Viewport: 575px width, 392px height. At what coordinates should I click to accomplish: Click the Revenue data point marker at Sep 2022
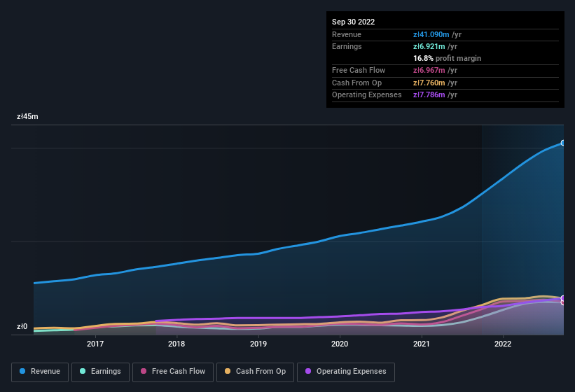tap(563, 143)
